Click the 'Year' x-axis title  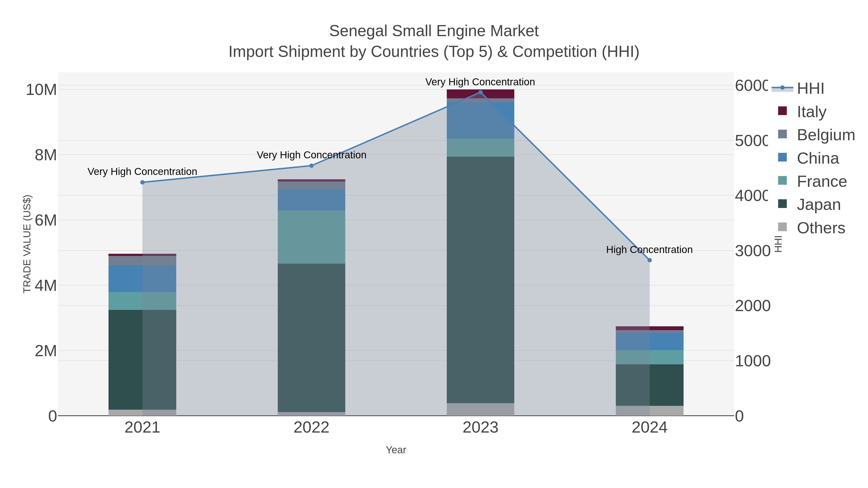[x=396, y=450]
